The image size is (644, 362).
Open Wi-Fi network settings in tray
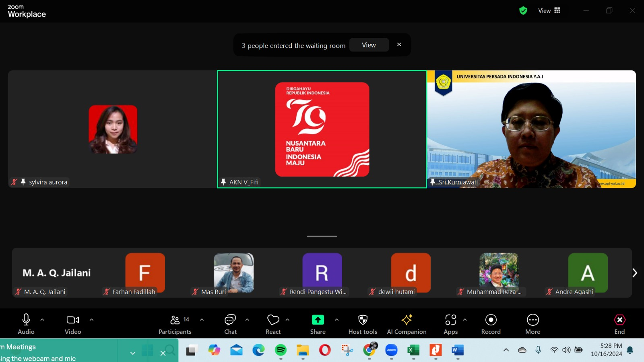click(554, 350)
